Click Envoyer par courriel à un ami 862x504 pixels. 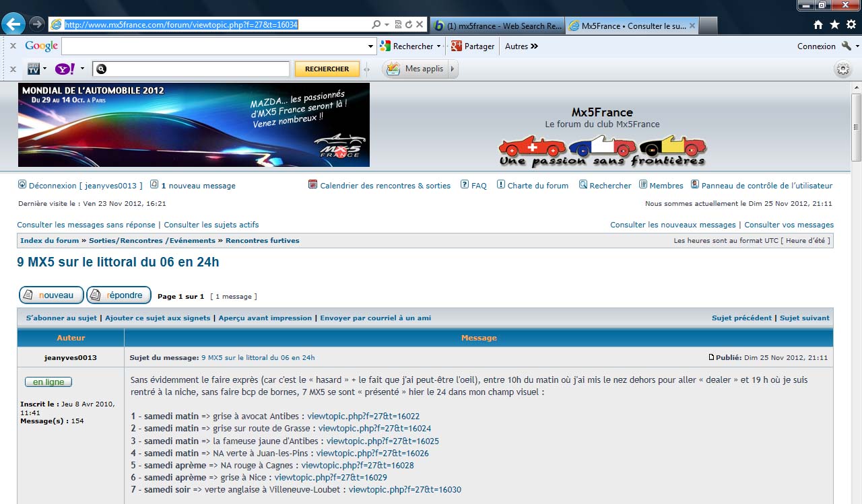pos(376,318)
